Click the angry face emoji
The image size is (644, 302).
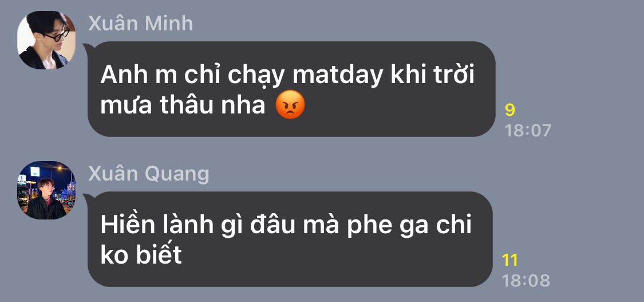pyautogui.click(x=290, y=105)
